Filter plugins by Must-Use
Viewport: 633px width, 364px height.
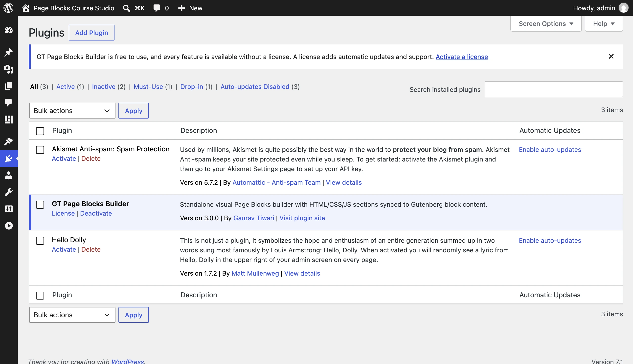[x=148, y=87]
